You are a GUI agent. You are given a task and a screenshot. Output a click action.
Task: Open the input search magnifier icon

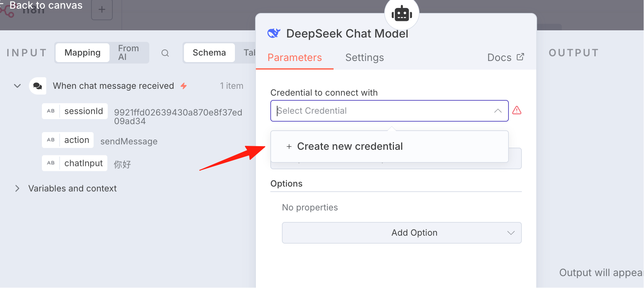tap(165, 53)
